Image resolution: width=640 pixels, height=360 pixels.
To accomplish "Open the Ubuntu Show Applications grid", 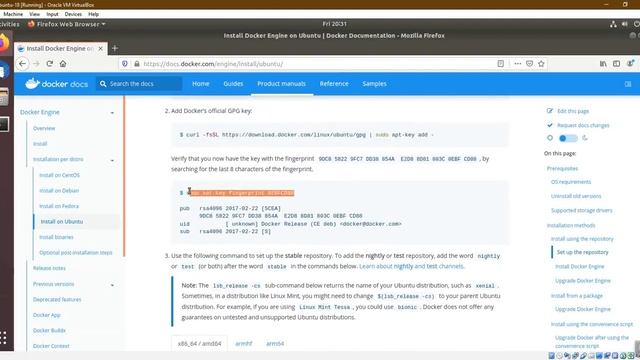I will point(3,338).
